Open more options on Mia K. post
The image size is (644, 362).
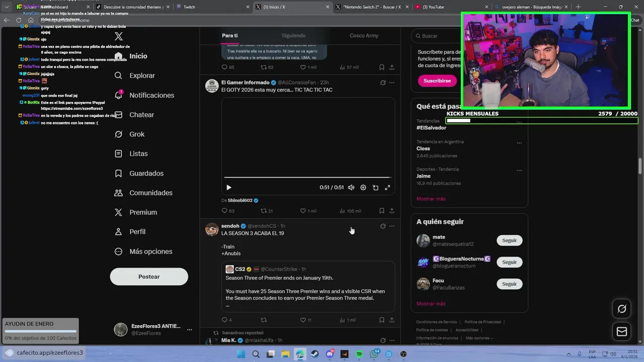(x=392, y=340)
